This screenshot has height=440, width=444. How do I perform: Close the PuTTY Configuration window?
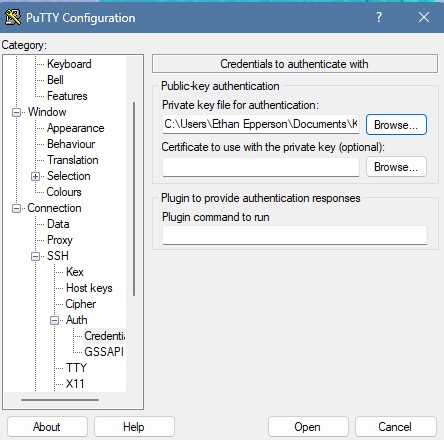click(x=424, y=17)
